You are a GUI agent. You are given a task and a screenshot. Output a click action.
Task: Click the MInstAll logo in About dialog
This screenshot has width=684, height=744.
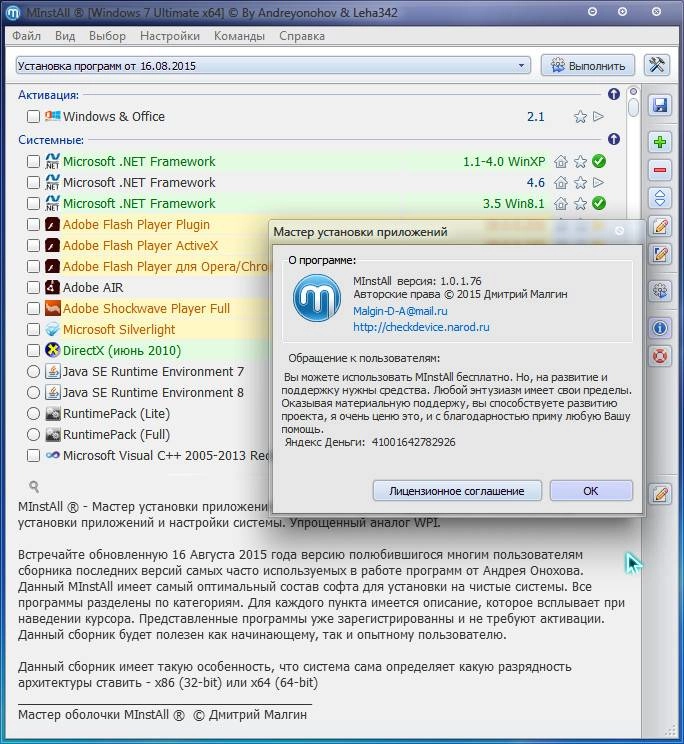point(317,298)
